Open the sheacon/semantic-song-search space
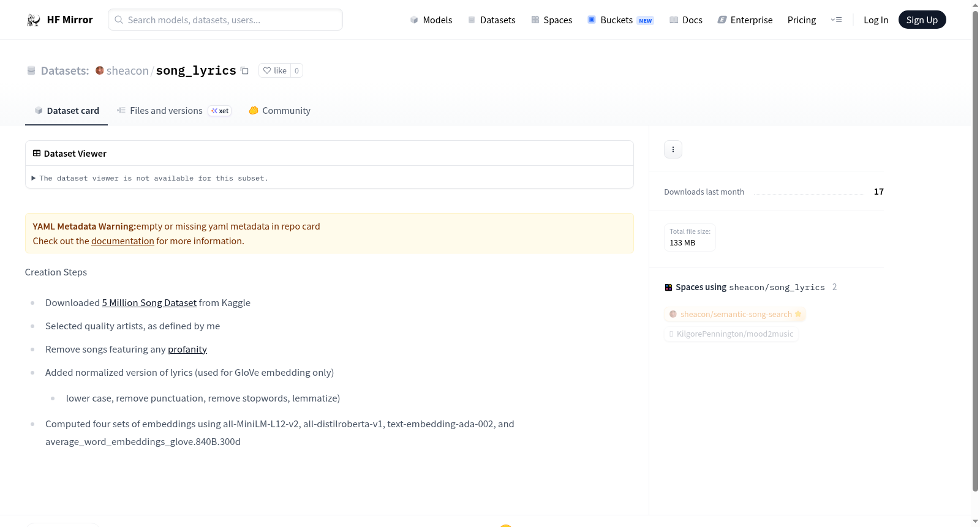The height and width of the screenshot is (527, 980). coord(735,315)
